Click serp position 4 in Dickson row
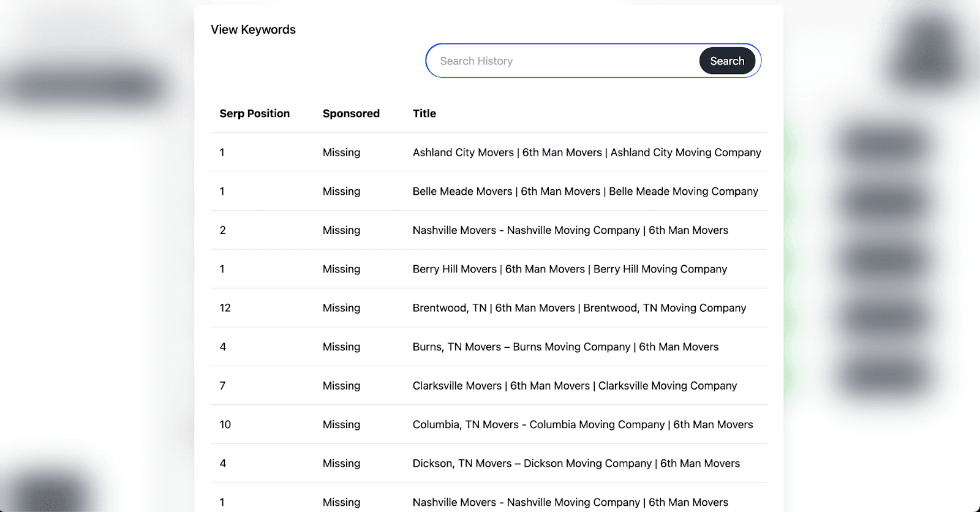The height and width of the screenshot is (512, 980). click(222, 464)
